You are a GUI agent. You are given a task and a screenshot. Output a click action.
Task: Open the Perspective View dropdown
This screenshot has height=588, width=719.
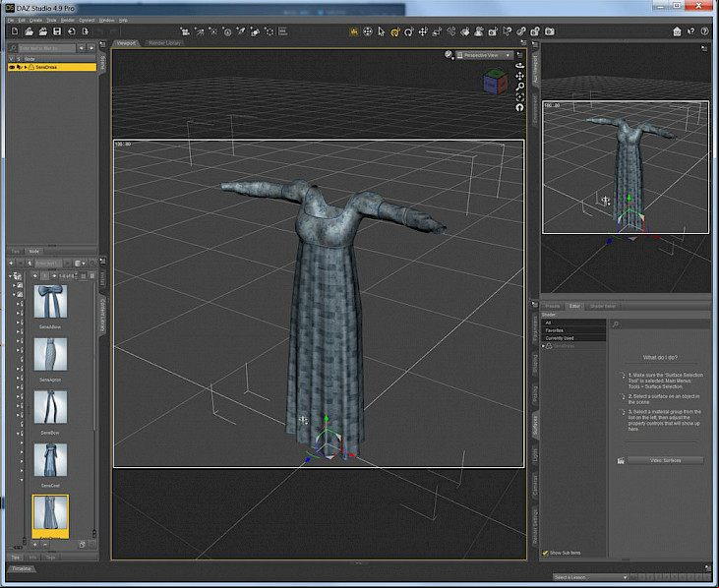[484, 55]
